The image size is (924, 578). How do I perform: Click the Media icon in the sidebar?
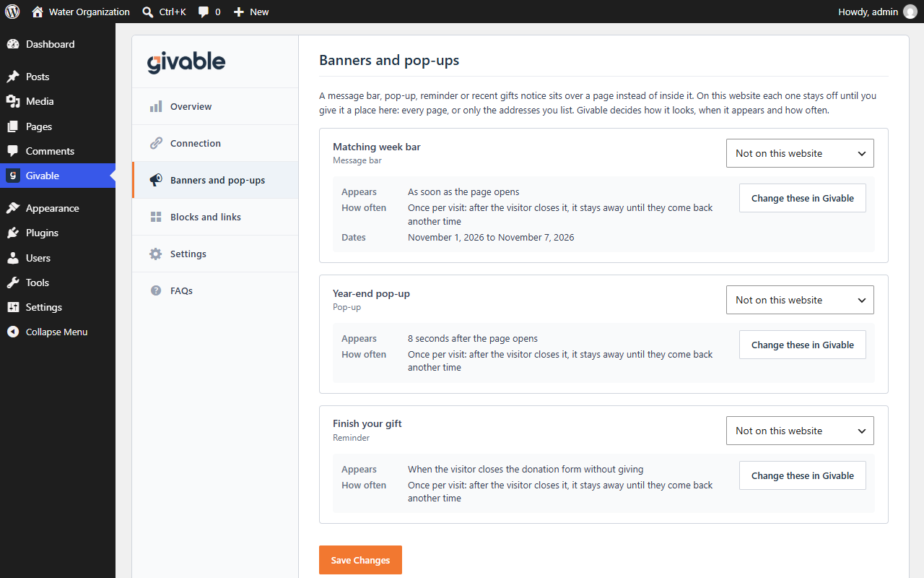tap(13, 101)
